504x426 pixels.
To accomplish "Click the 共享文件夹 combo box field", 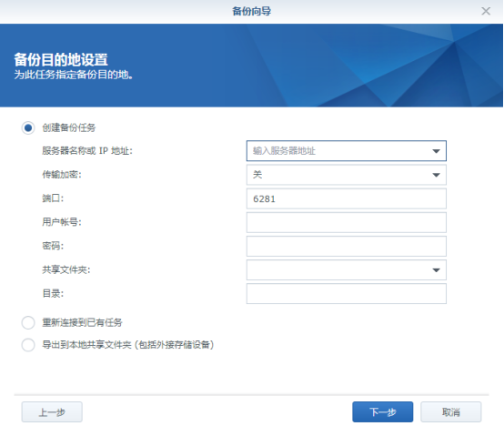I will tap(347, 270).
